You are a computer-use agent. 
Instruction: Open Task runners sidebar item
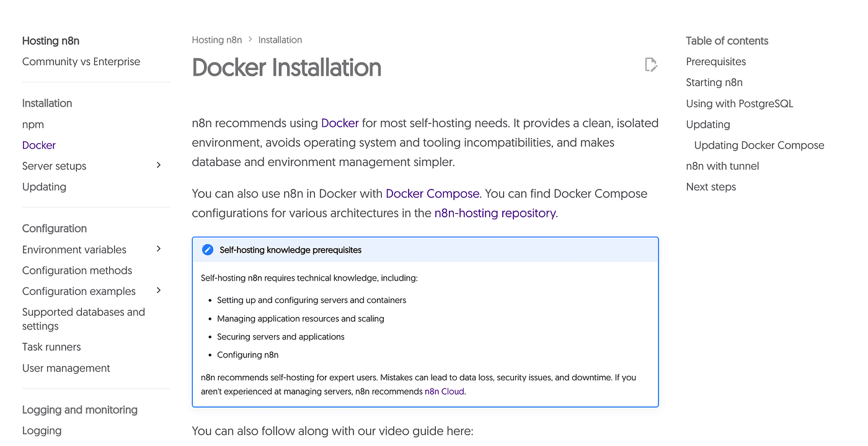[x=51, y=348]
